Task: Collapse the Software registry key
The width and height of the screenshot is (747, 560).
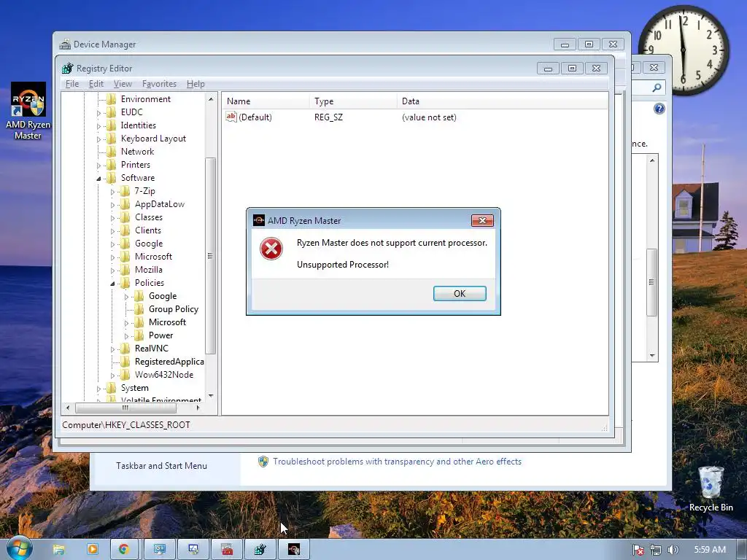Action: 98,179
